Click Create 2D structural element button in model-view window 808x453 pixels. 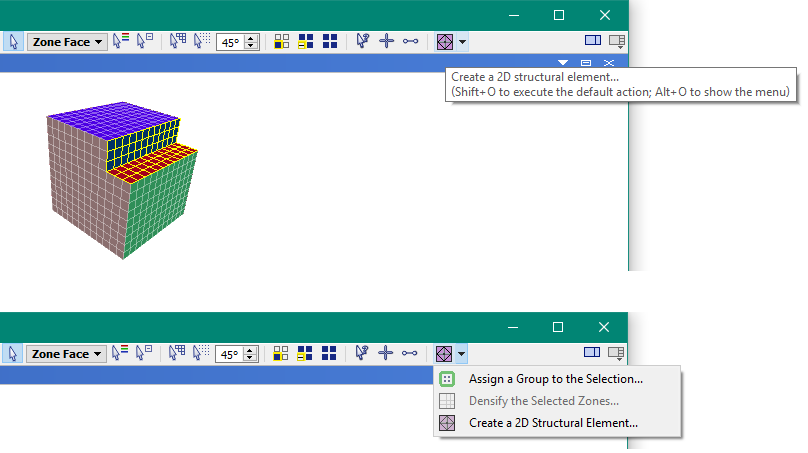pyautogui.click(x=445, y=42)
